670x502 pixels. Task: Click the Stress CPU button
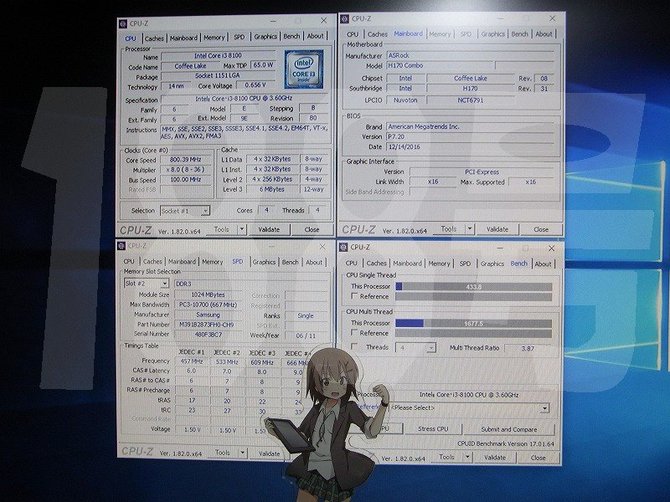(433, 429)
